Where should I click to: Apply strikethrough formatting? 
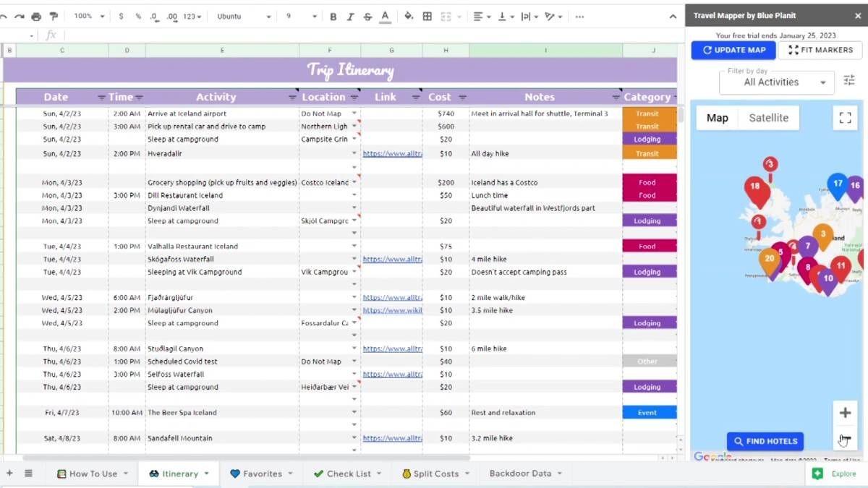pos(367,16)
